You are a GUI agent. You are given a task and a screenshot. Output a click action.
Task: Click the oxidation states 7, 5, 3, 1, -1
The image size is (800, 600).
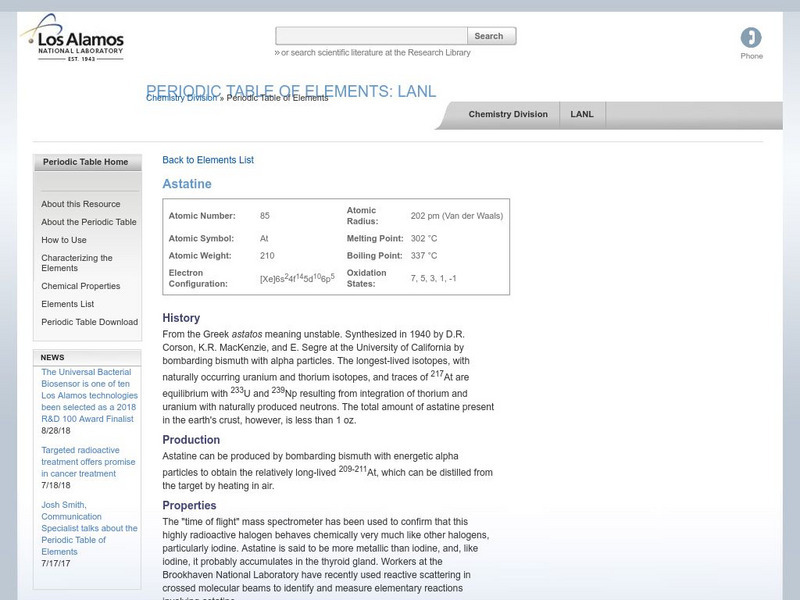(x=433, y=279)
